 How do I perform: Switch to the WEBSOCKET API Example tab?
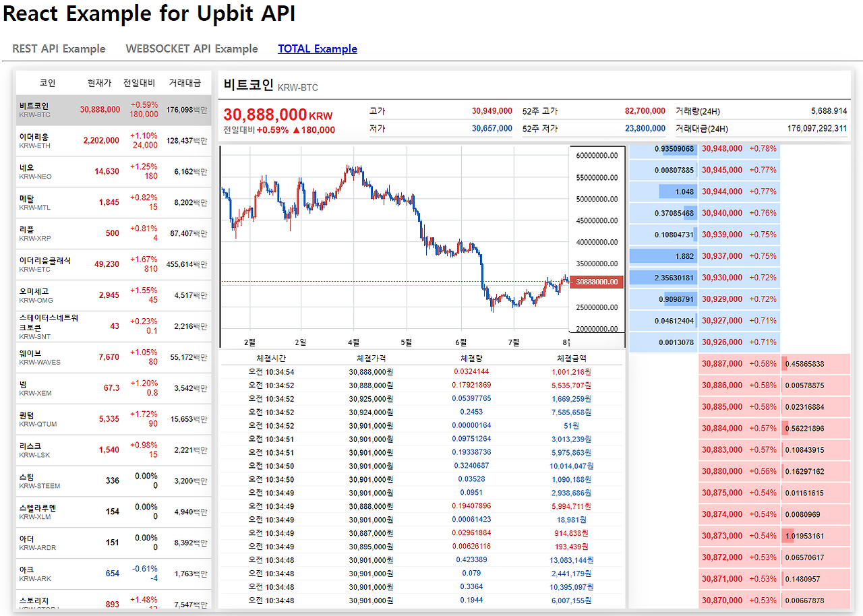(191, 49)
